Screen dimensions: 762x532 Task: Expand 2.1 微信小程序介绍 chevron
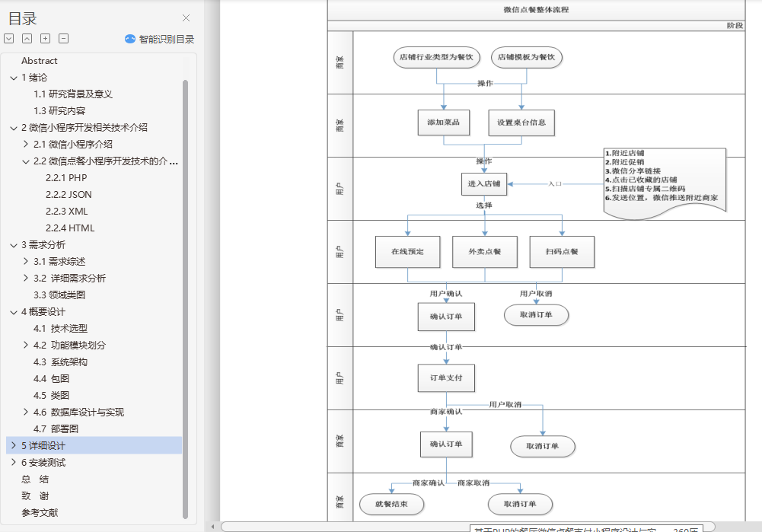26,145
